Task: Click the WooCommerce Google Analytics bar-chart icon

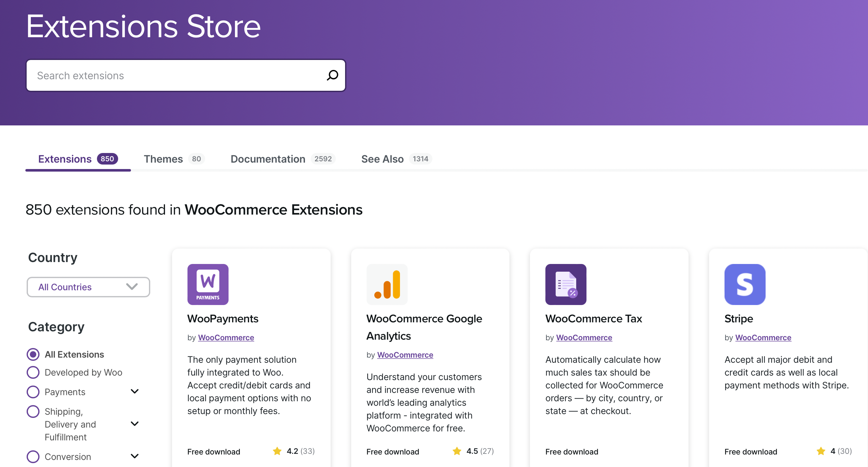Action: tap(387, 284)
